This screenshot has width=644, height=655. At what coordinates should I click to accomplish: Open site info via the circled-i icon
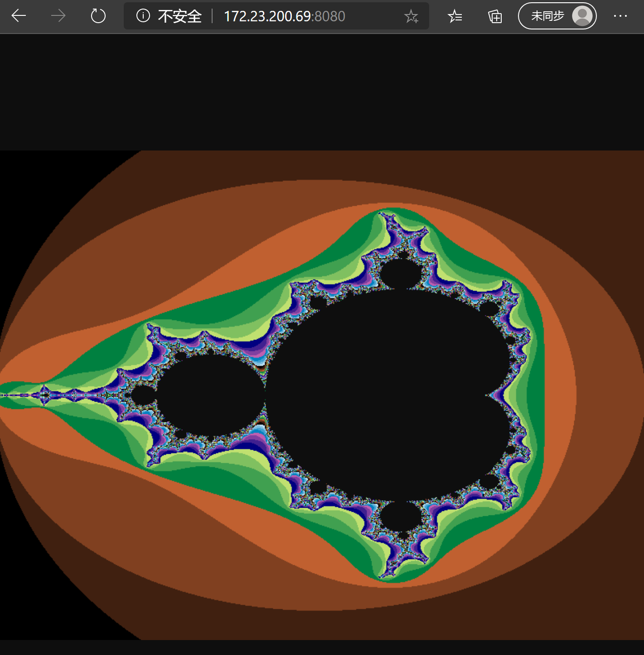[x=143, y=16]
